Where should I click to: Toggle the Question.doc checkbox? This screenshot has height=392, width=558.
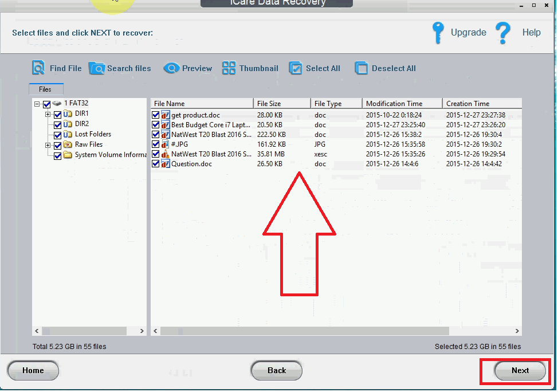click(x=156, y=164)
